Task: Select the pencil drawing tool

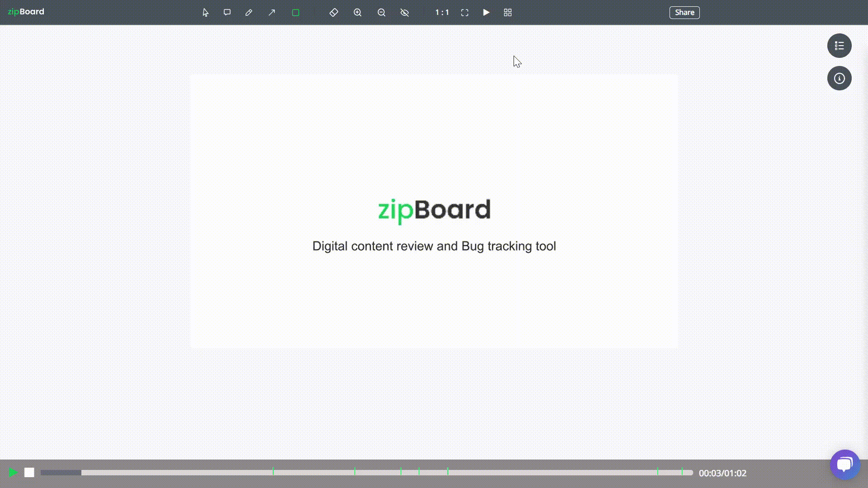Action: (249, 13)
